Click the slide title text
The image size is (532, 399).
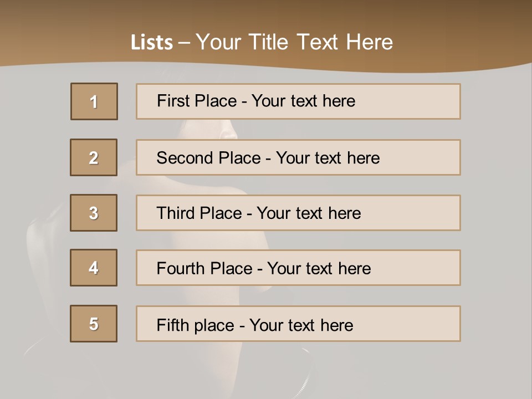coord(262,42)
